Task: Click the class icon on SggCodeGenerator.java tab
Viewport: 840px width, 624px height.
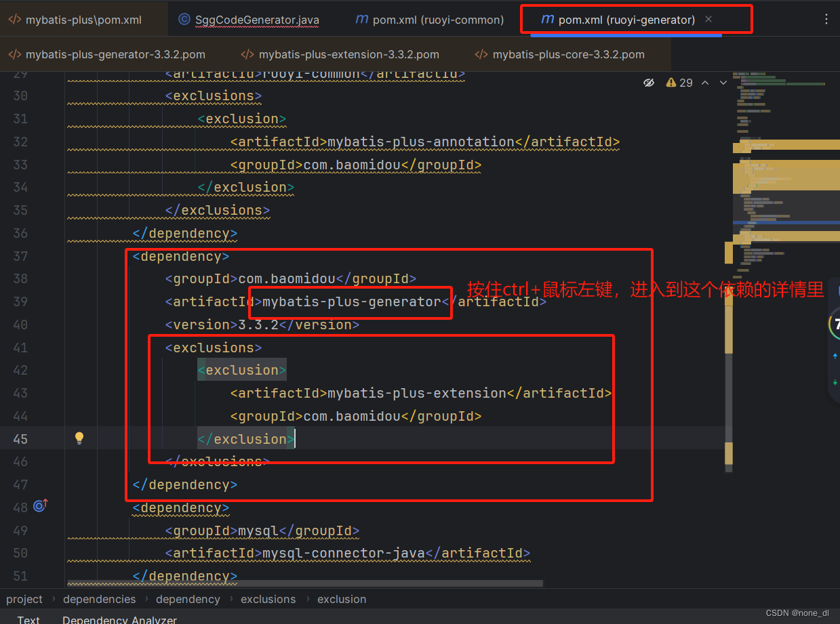Action: point(184,20)
